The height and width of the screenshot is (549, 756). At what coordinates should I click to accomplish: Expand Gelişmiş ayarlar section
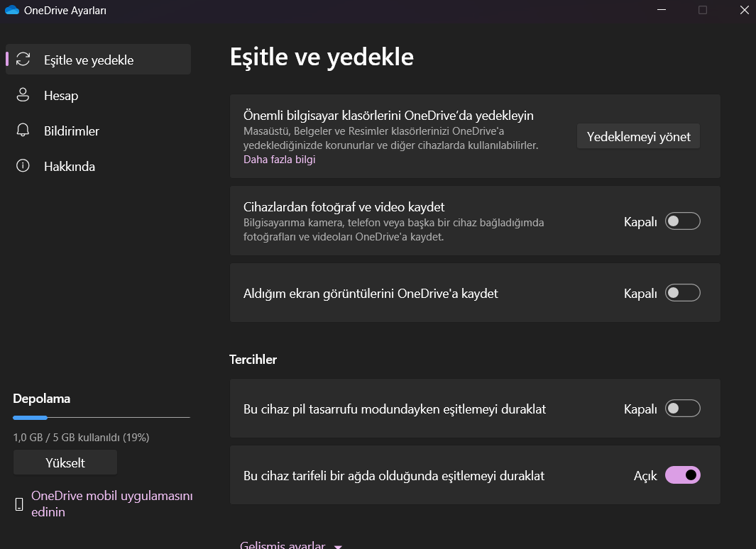[x=291, y=545]
